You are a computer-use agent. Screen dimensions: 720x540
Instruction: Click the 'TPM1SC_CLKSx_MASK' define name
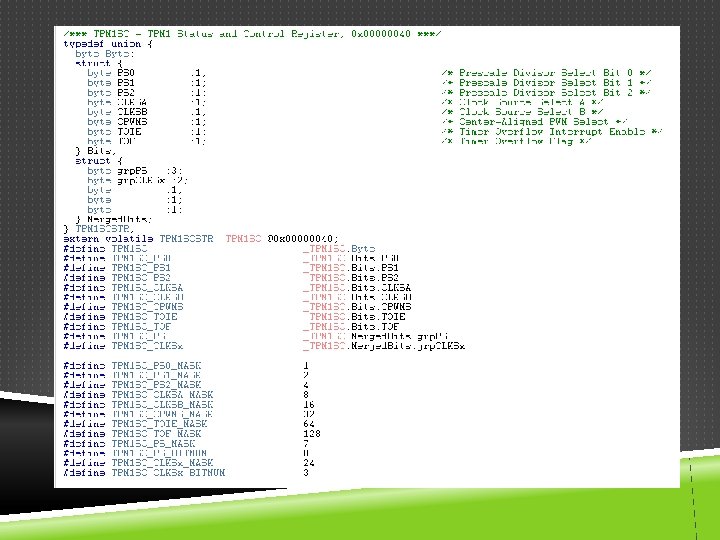coord(162,463)
